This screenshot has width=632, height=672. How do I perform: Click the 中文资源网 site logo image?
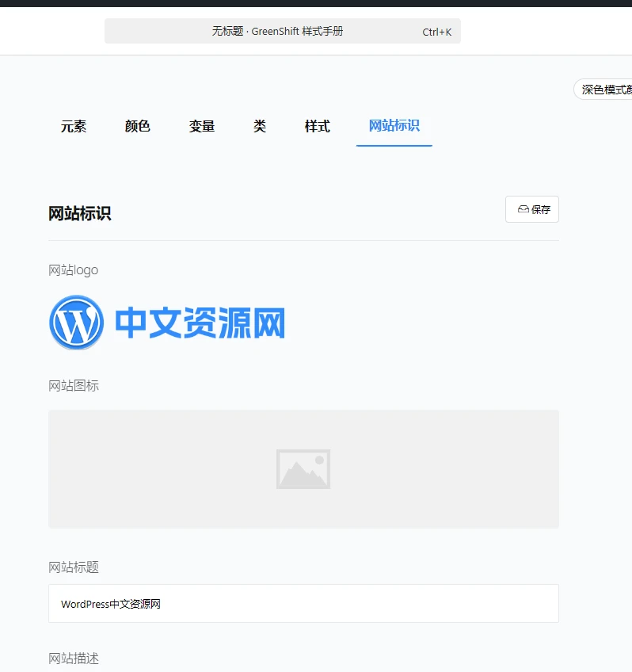click(x=167, y=323)
